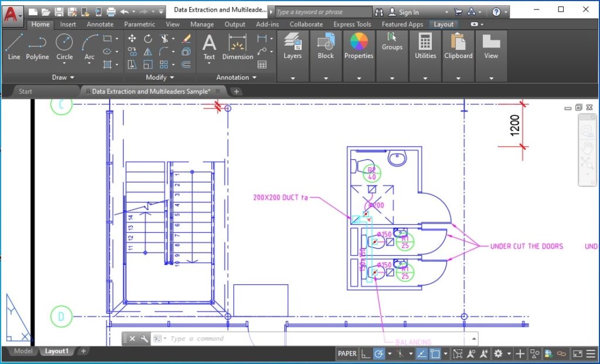Click the Array tool icon
Viewport: 600px width, 364px height.
pyautogui.click(x=164, y=64)
